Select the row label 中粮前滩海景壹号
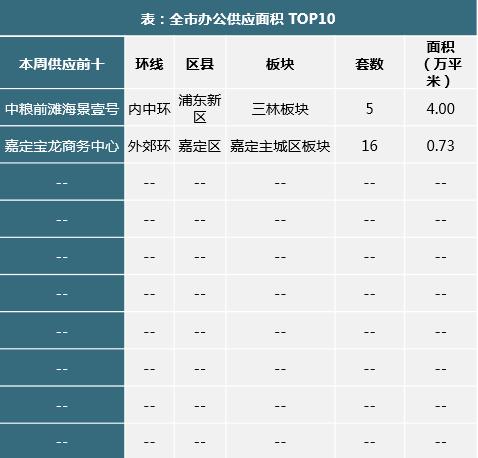478x458 pixels. click(x=62, y=109)
